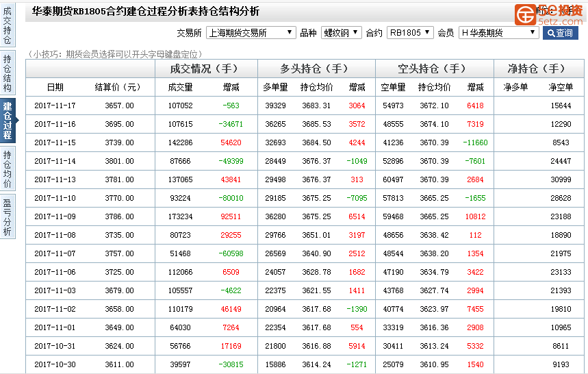Click long change value 3064
The height and width of the screenshot is (374, 588).
tap(357, 105)
